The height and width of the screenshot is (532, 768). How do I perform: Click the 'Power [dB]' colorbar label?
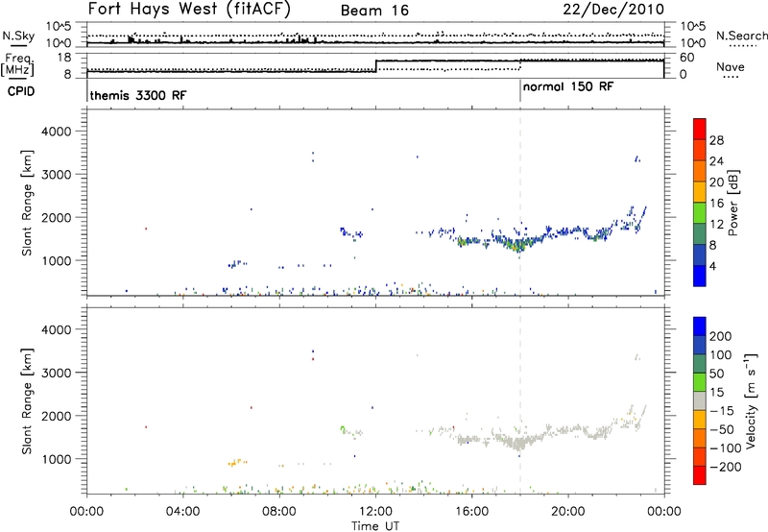pos(732,203)
